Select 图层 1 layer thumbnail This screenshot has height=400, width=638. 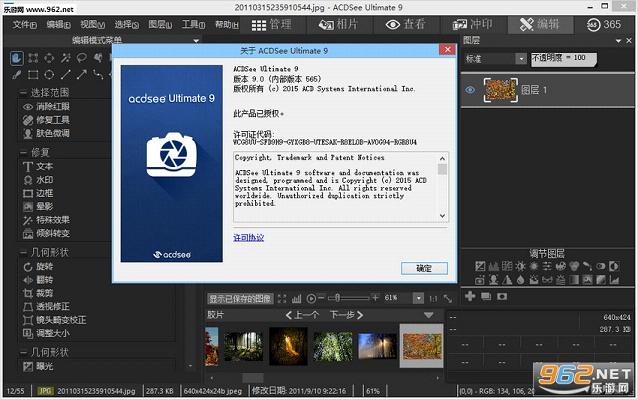click(500, 90)
